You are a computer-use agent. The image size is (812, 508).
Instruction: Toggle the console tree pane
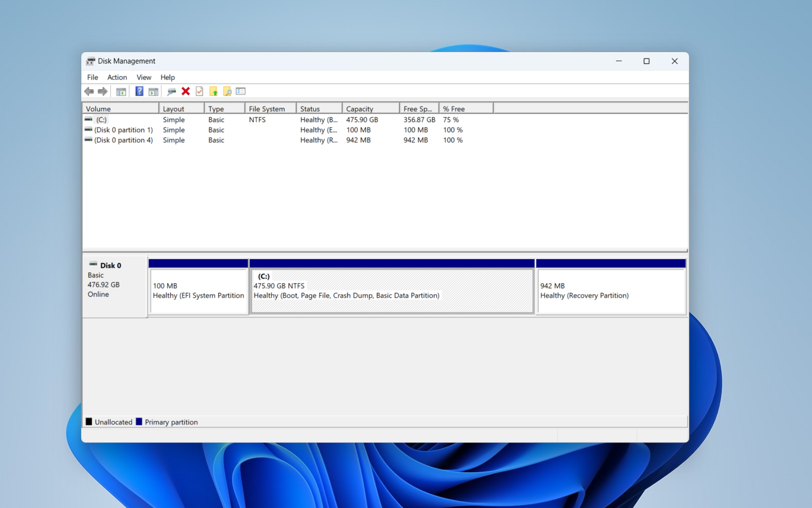click(121, 91)
